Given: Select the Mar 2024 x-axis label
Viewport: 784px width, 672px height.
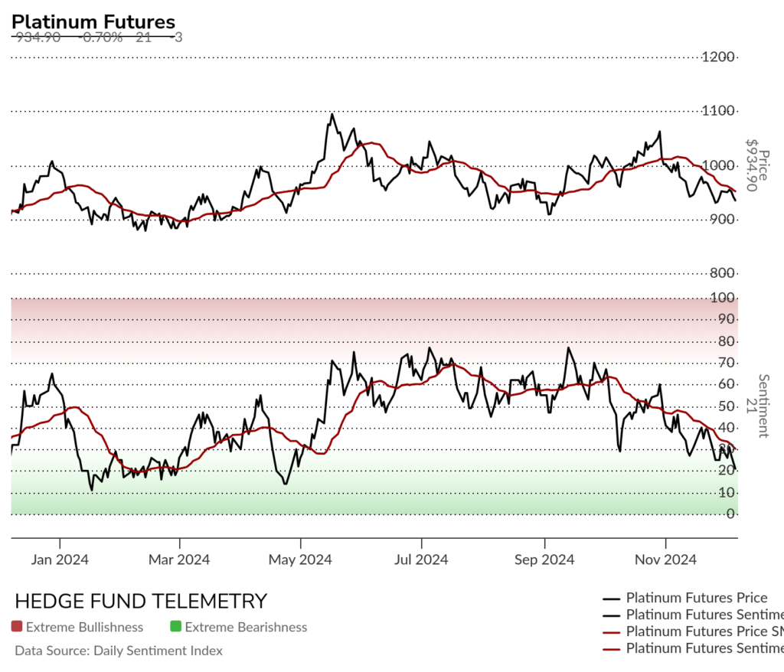Looking at the screenshot, I should (x=179, y=559).
